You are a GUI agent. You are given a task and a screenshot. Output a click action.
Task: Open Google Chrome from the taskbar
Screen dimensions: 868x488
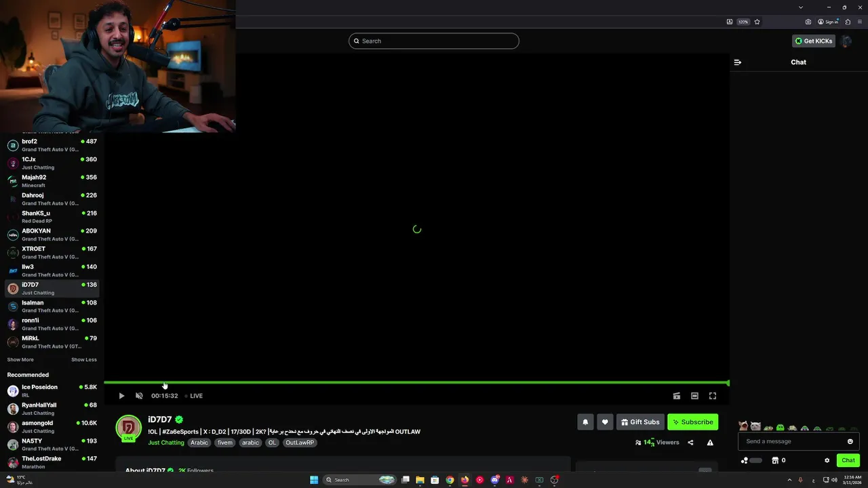tap(450, 480)
